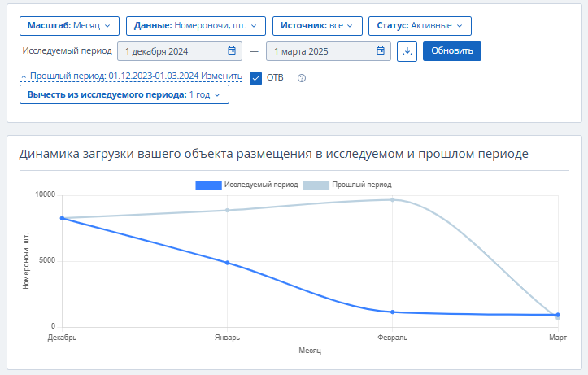This screenshot has width=588, height=375.
Task: Open the Статус: Активные dropdown
Action: pos(420,26)
